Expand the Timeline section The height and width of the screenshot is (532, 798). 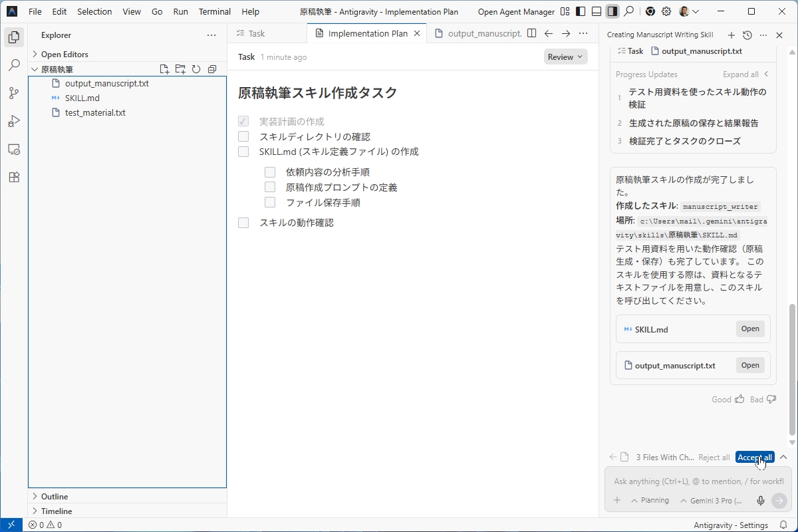[57, 511]
